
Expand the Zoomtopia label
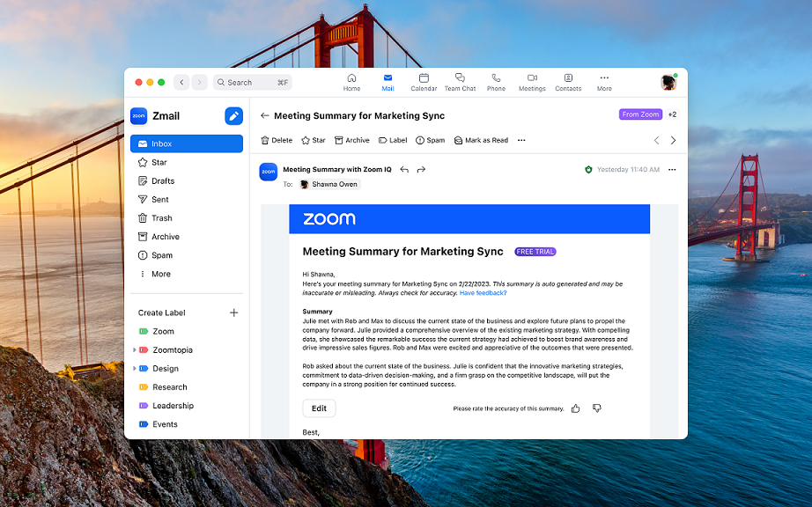click(134, 350)
